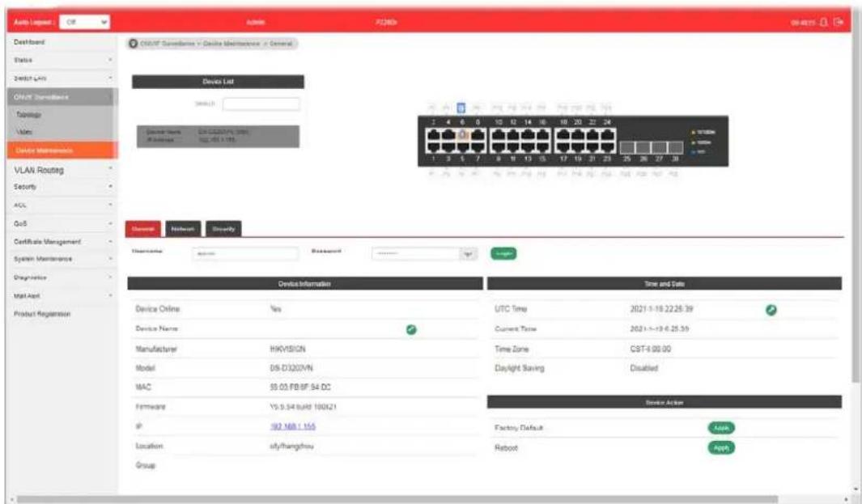Expand the Switch LAN menu
Screen dimensions: 862x504
pos(62,78)
